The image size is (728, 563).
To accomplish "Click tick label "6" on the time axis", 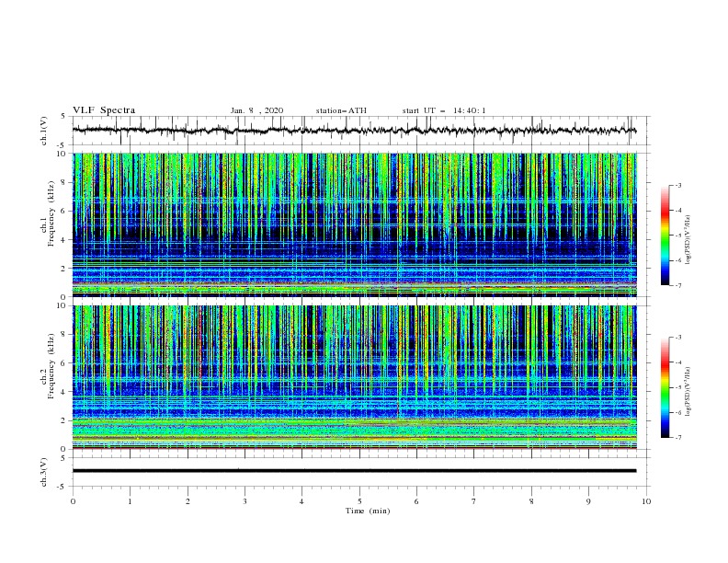I will point(416,501).
